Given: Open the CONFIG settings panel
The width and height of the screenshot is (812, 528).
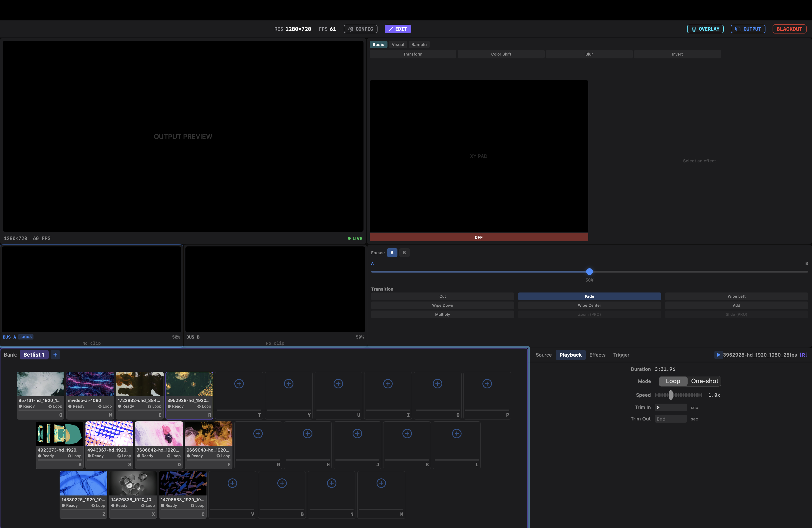Looking at the screenshot, I should (360, 29).
